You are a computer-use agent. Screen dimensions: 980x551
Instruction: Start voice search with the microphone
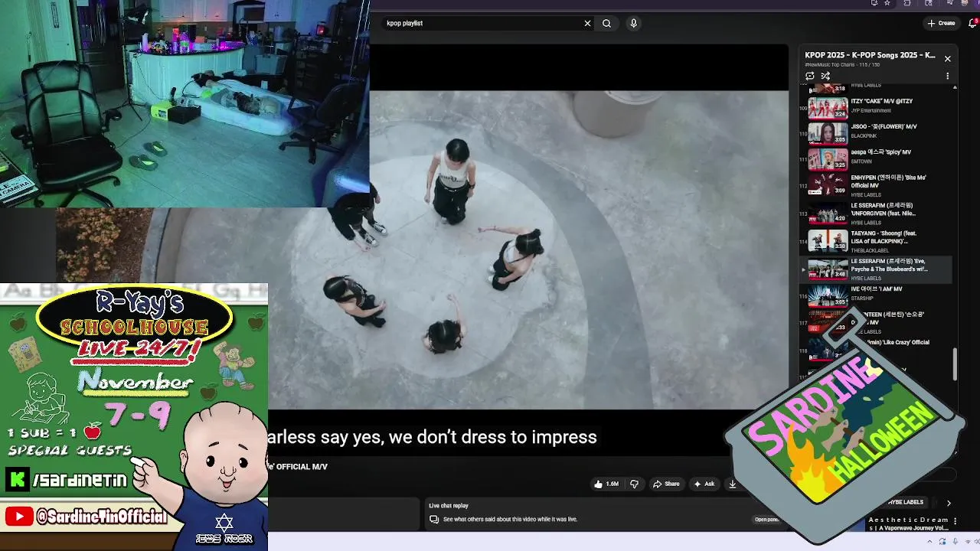click(633, 23)
